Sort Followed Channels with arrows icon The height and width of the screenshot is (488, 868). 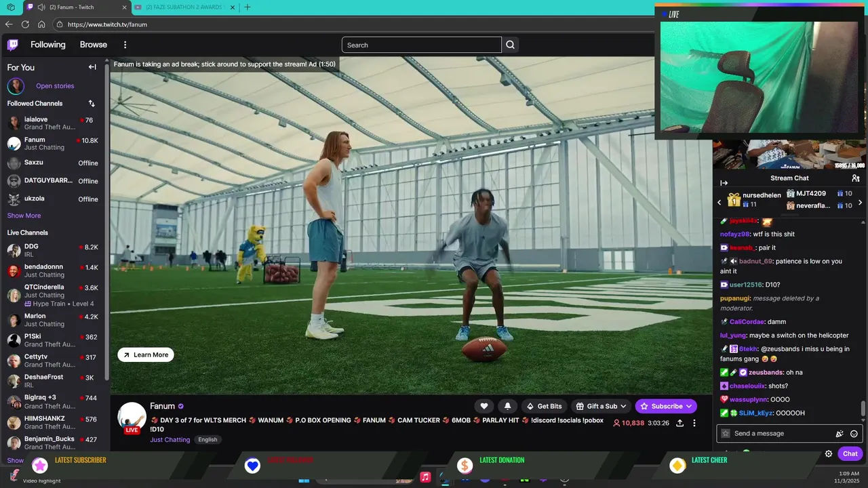tap(92, 104)
